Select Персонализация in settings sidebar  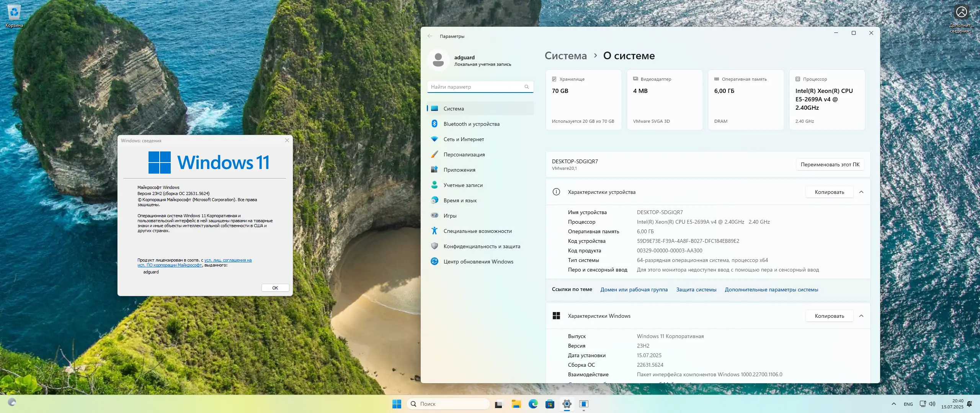pyautogui.click(x=464, y=154)
